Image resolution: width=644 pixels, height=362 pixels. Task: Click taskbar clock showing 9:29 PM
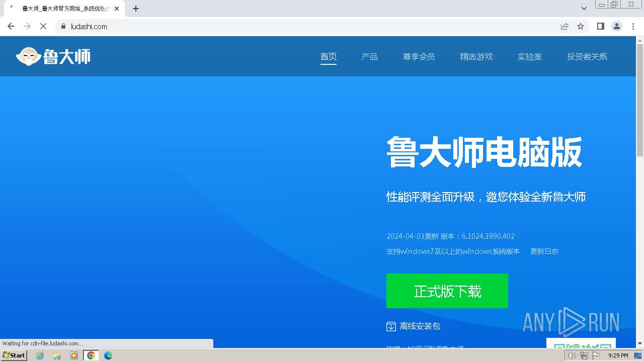(618, 355)
